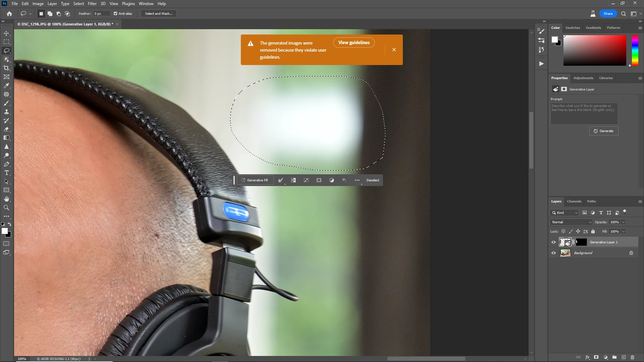Click the Delete layer trash icon
Screen dimensions: 644x362
[x=633, y=357]
